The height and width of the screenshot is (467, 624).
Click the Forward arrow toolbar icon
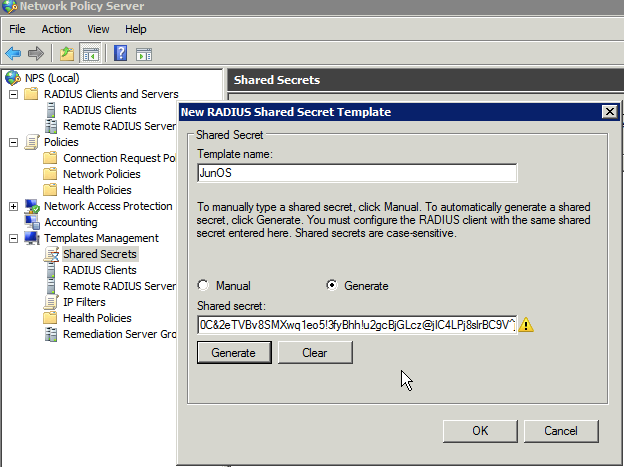(x=36, y=53)
